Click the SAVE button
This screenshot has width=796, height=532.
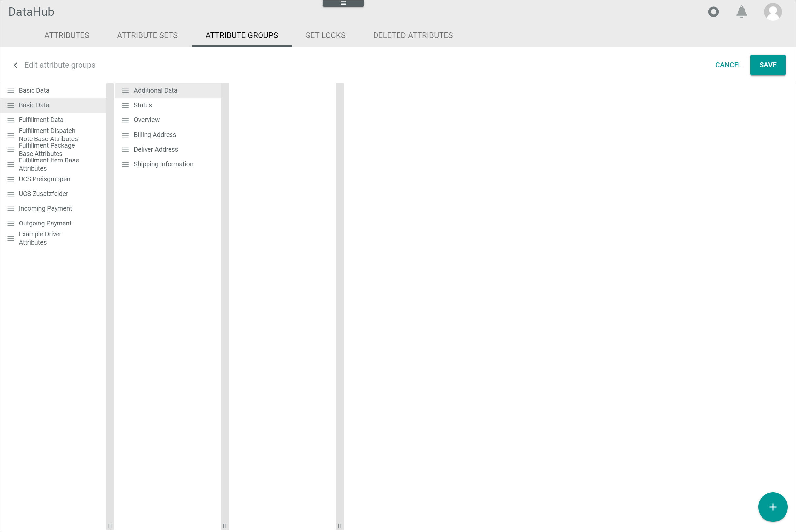[767, 65]
